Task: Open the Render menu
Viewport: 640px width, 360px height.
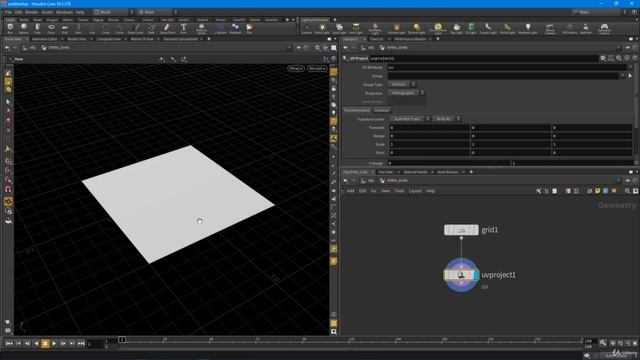Action: point(32,12)
